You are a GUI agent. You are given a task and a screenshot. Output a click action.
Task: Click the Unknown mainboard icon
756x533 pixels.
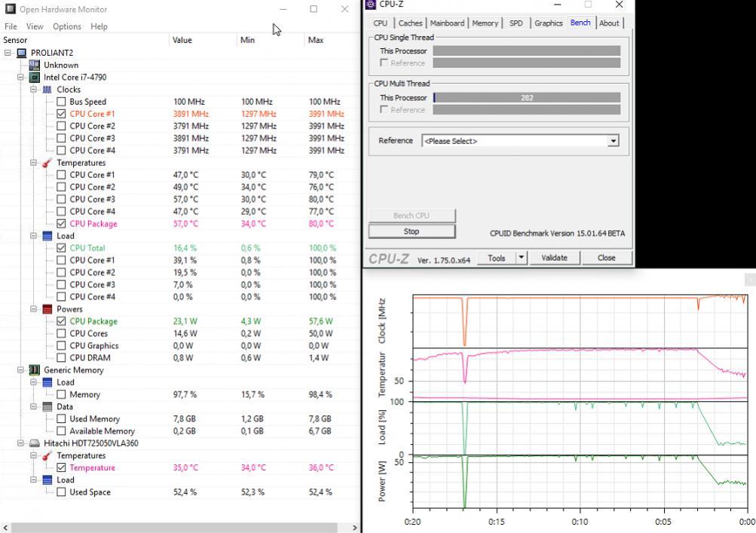pyautogui.click(x=34, y=65)
